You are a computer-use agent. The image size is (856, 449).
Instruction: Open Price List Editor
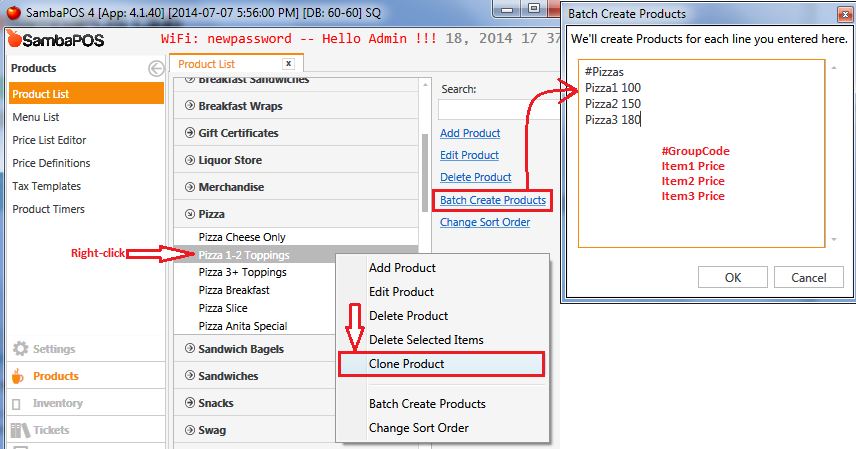[x=49, y=140]
